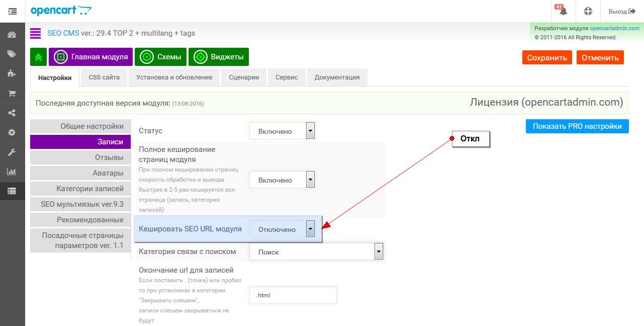Open Полное кеширование страниц dropdown
The height and width of the screenshot is (326, 644).
click(282, 180)
